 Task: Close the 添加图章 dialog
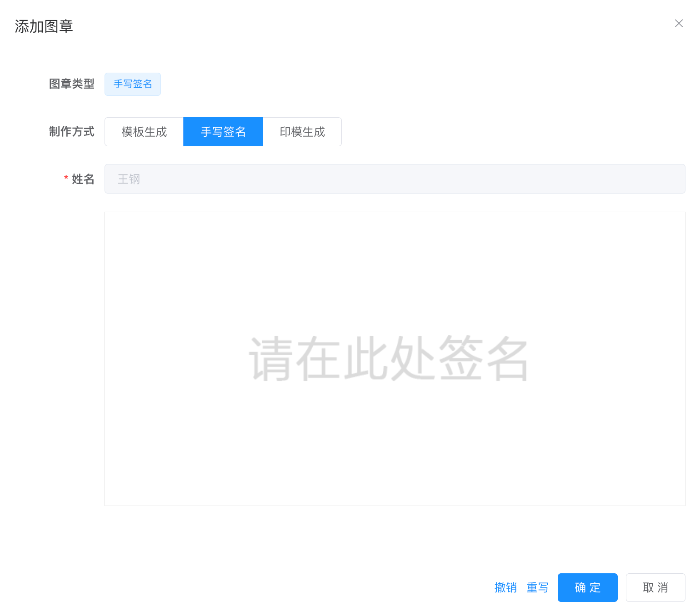pos(679,23)
